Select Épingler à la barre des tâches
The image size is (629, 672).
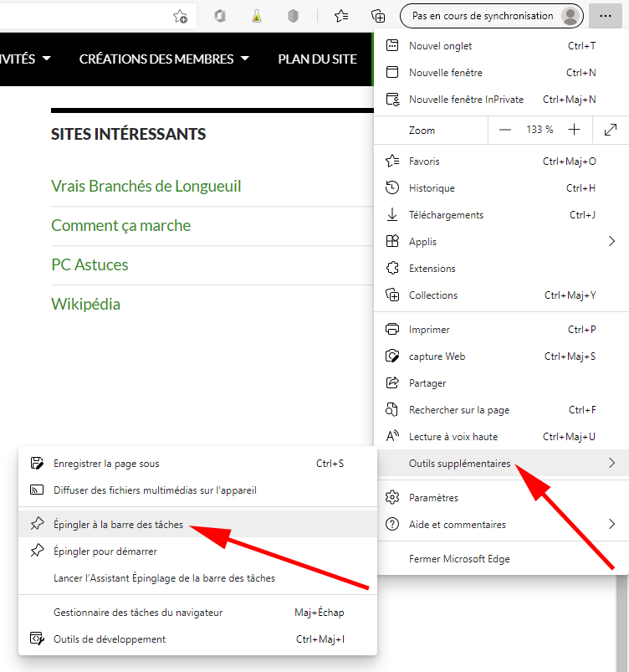[x=118, y=525]
